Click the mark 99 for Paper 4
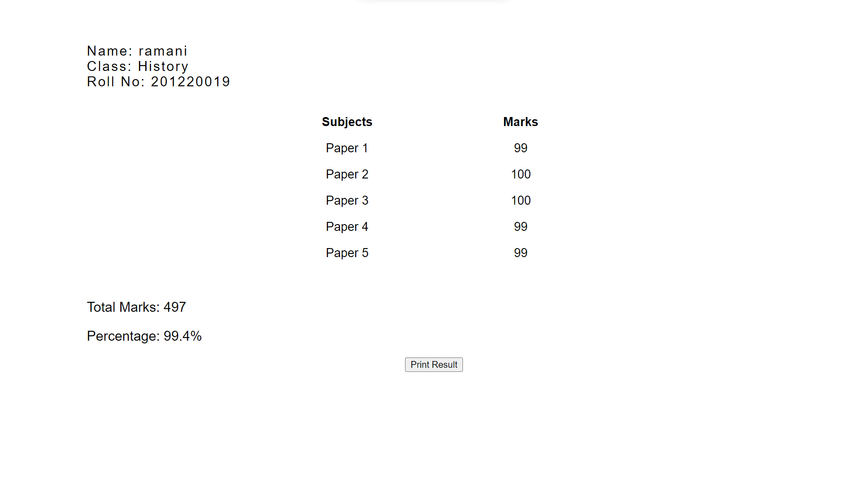Screen dimensions: 868x488 point(520,226)
